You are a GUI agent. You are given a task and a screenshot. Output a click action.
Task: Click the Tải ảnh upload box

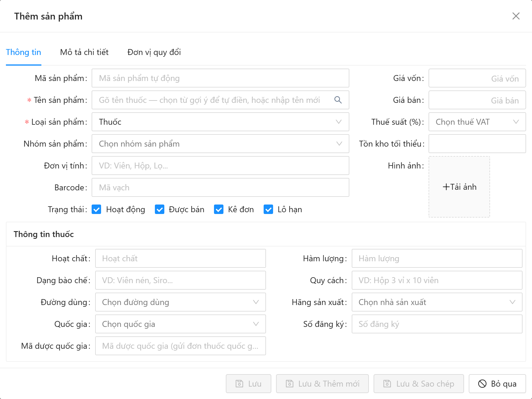[459, 187]
